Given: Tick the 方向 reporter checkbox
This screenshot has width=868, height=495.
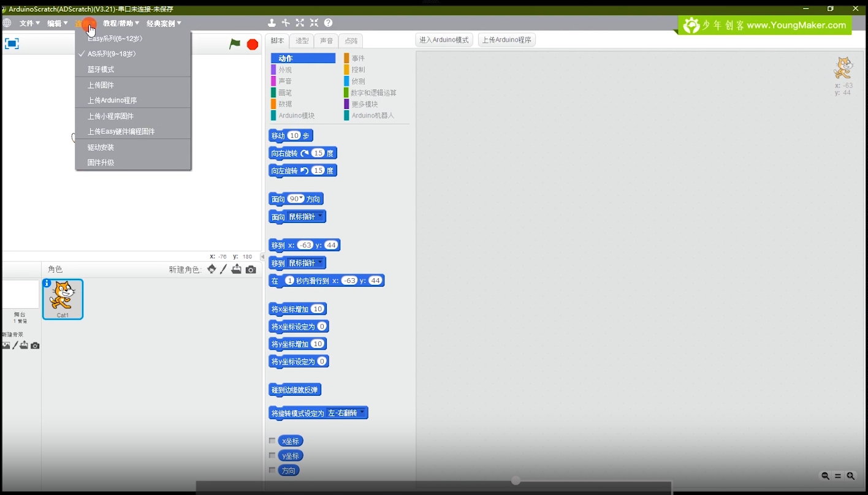Looking at the screenshot, I should tap(272, 470).
